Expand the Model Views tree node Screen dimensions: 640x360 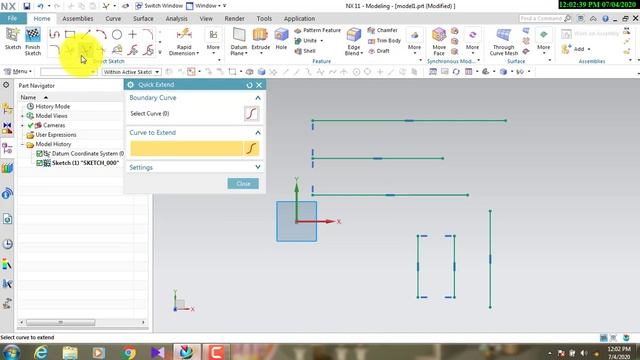[22, 116]
